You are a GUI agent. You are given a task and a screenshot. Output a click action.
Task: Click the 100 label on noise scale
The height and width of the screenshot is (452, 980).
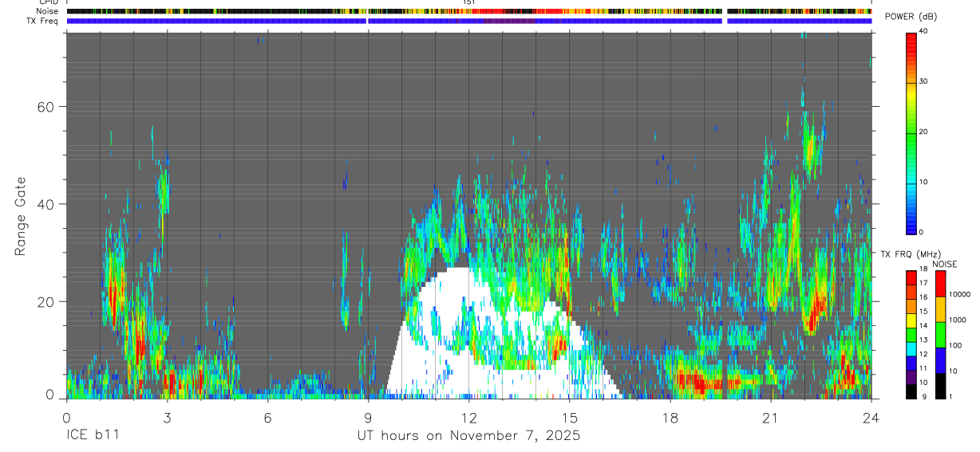pos(956,345)
